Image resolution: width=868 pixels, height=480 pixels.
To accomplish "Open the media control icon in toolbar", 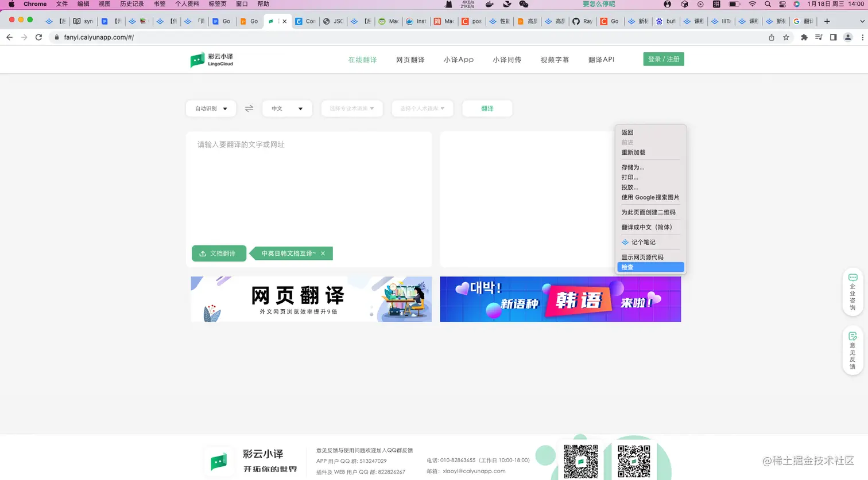I will click(x=819, y=37).
